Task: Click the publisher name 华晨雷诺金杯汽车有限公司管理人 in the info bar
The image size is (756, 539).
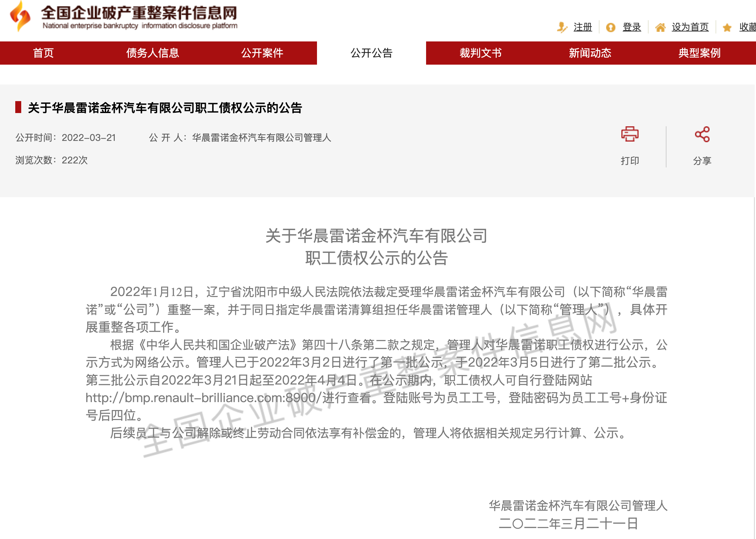Action: pos(262,138)
